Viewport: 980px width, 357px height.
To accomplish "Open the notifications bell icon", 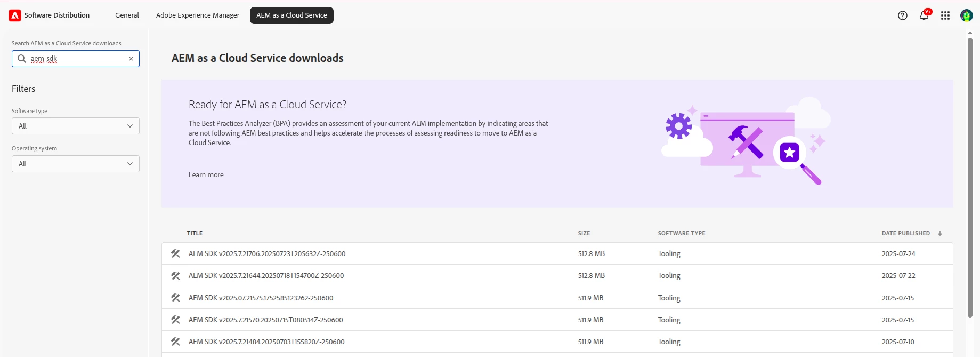I will click(x=924, y=15).
